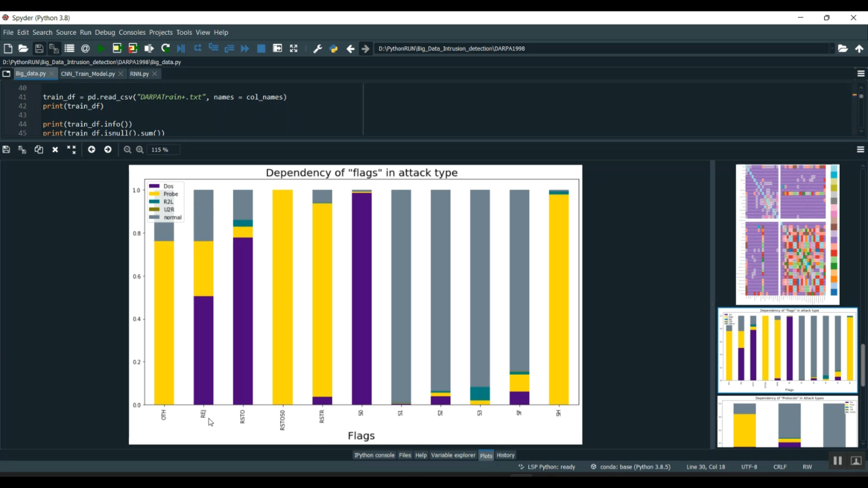The image size is (868, 488).
Task: Switch to the Variable explorer pane
Action: coord(453,456)
